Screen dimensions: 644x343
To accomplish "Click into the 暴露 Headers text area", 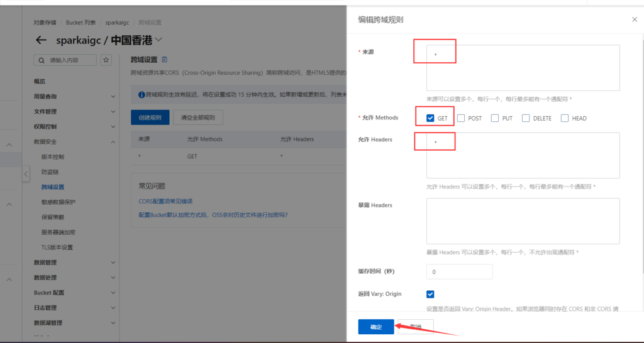I will click(x=523, y=221).
